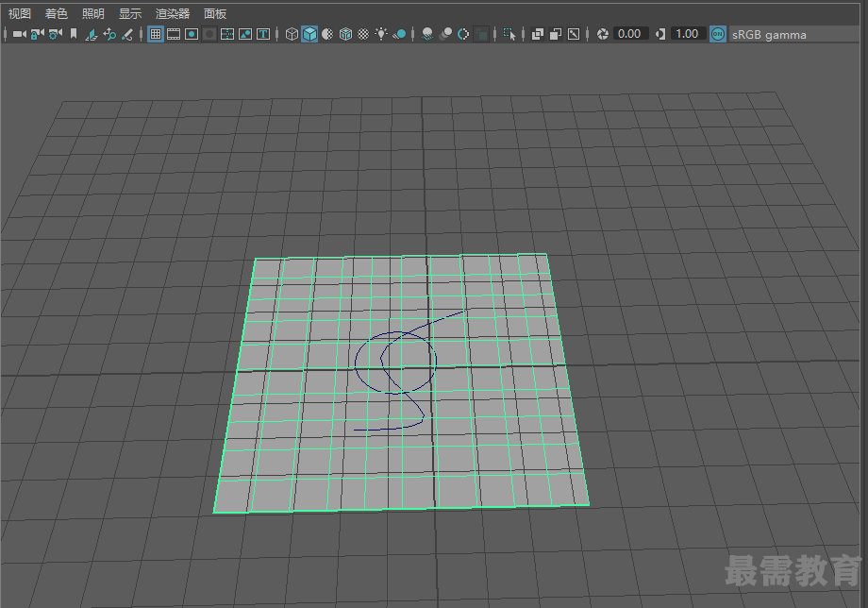Toggle the viewport Grid display
The height and width of the screenshot is (608, 868).
[156, 34]
